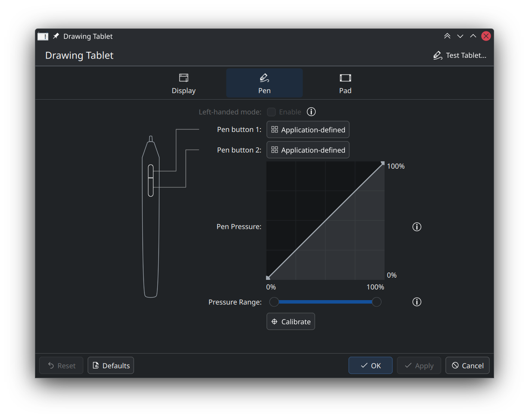Open the Pen button 1 action chooser
The image size is (529, 420).
pyautogui.click(x=308, y=129)
